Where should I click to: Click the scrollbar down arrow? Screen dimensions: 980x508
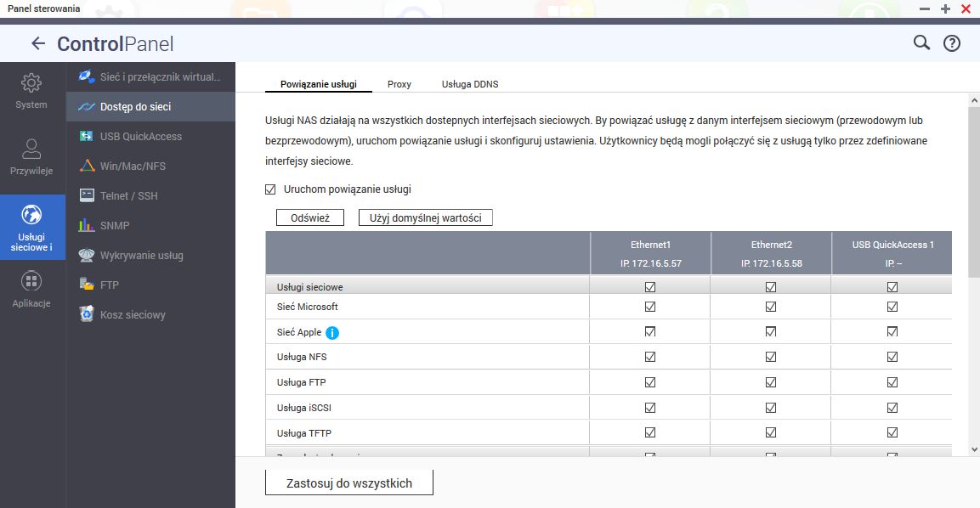974,449
